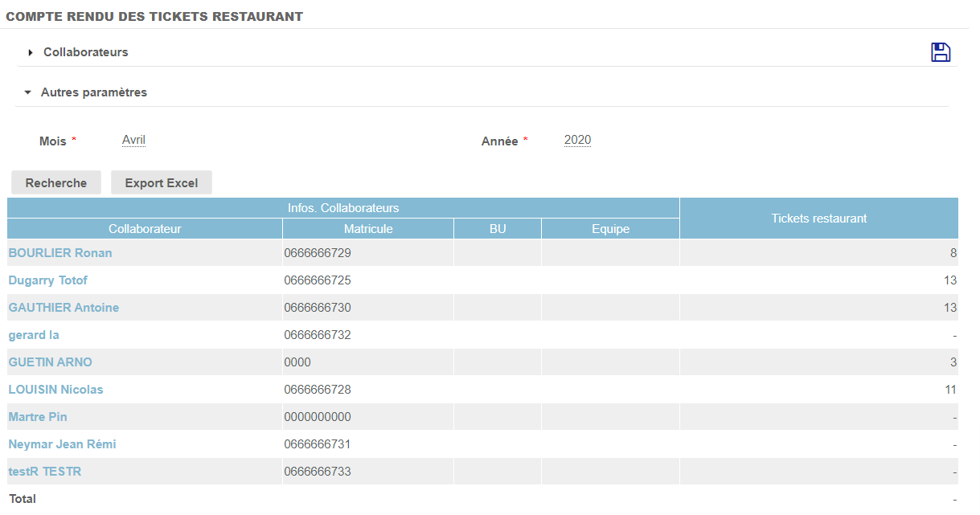Expand the Collaborateurs section
The image size is (980, 515).
click(x=85, y=52)
